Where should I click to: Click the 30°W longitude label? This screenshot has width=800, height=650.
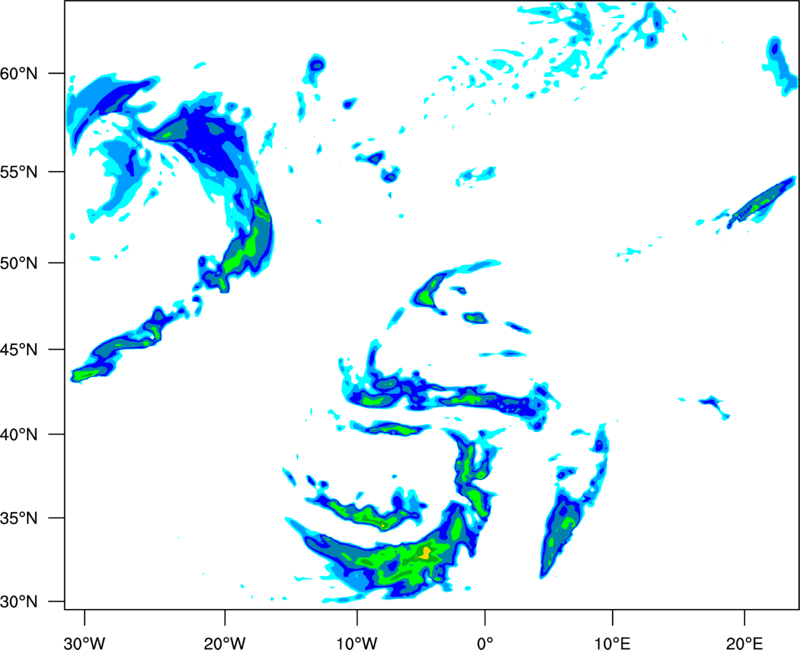tap(85, 643)
